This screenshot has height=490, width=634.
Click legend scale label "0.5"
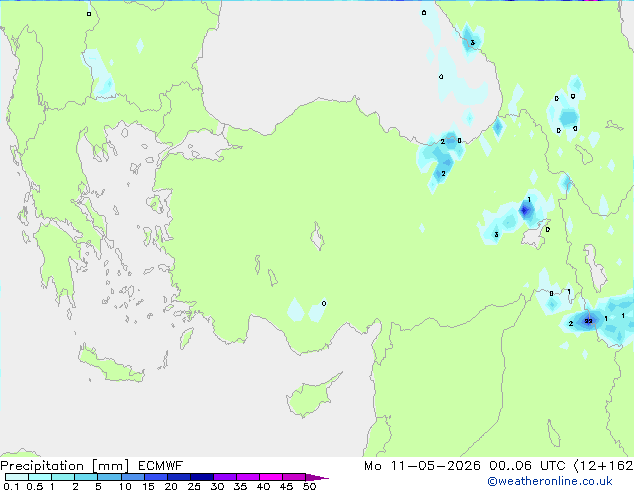pyautogui.click(x=35, y=486)
